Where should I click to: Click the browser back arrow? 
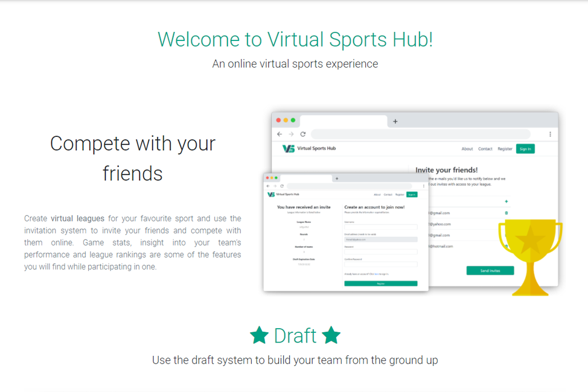280,134
